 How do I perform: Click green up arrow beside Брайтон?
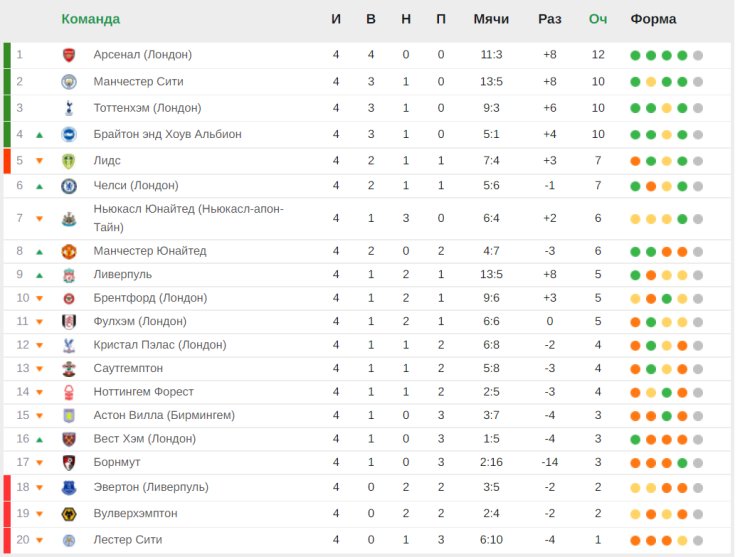click(40, 135)
